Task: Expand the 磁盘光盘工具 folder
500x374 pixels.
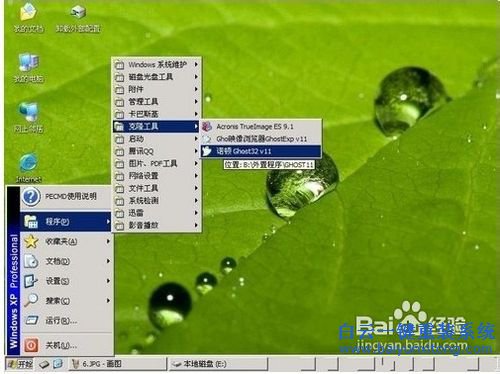Action: (x=156, y=77)
